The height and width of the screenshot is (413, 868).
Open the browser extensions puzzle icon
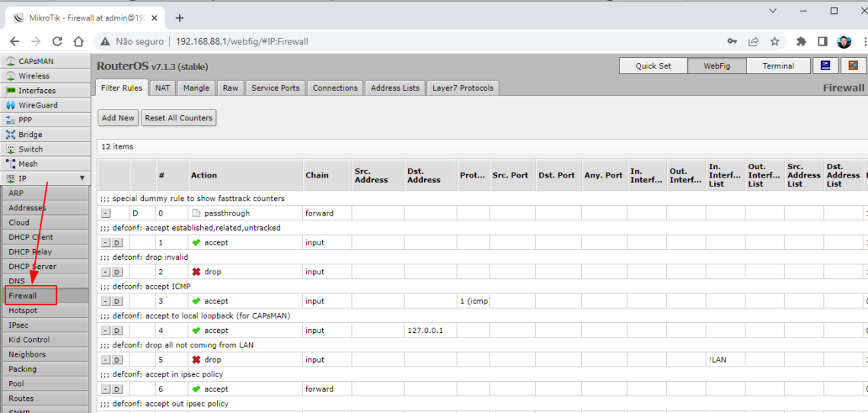coord(801,41)
